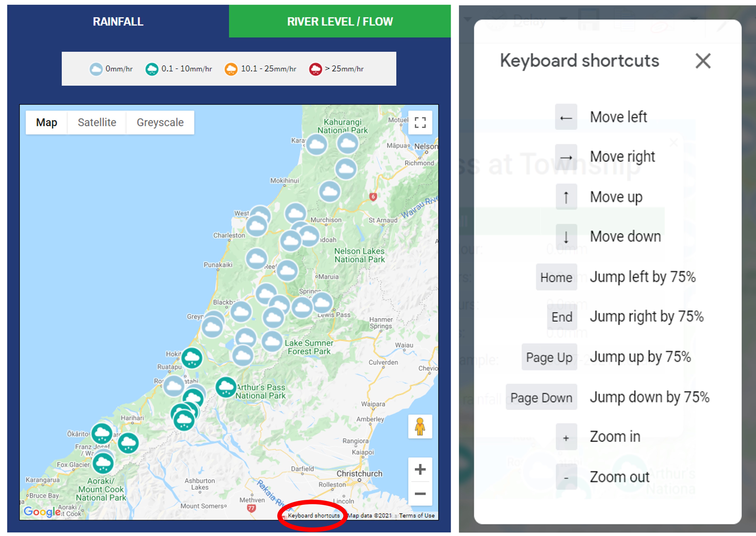
Task: Open Keyboard shortcuts link on map
Action: (314, 516)
